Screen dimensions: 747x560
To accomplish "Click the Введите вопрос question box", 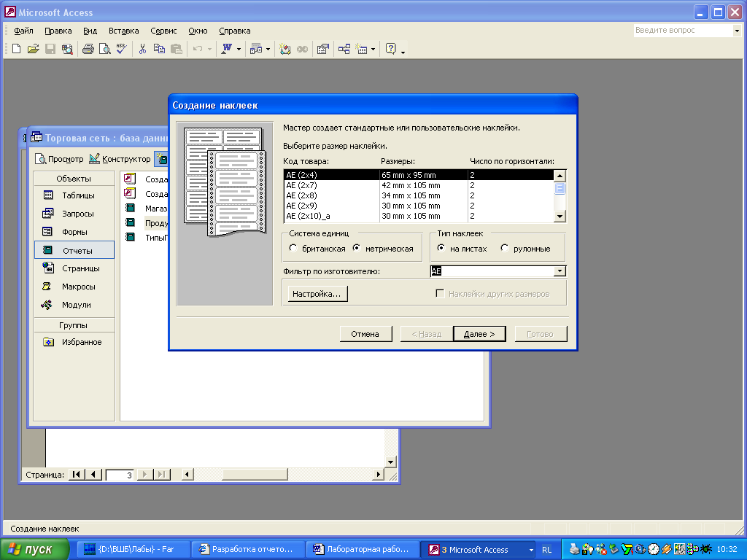I will coord(683,31).
